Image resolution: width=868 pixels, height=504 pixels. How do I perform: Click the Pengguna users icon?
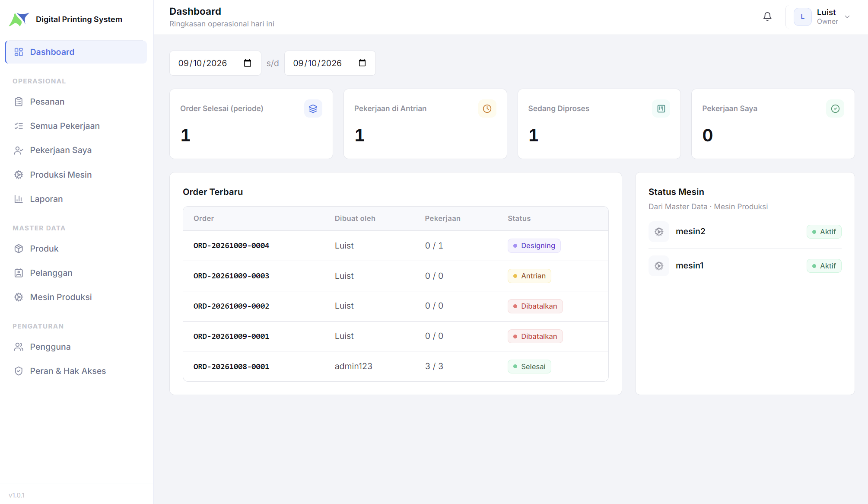coord(19,347)
